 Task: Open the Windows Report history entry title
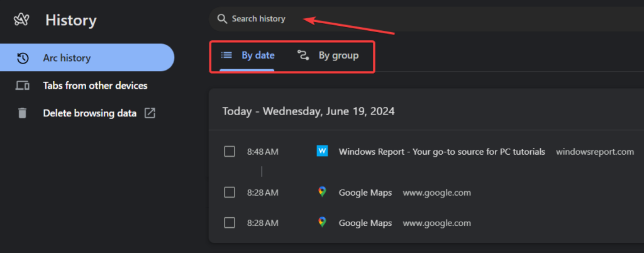tap(441, 152)
